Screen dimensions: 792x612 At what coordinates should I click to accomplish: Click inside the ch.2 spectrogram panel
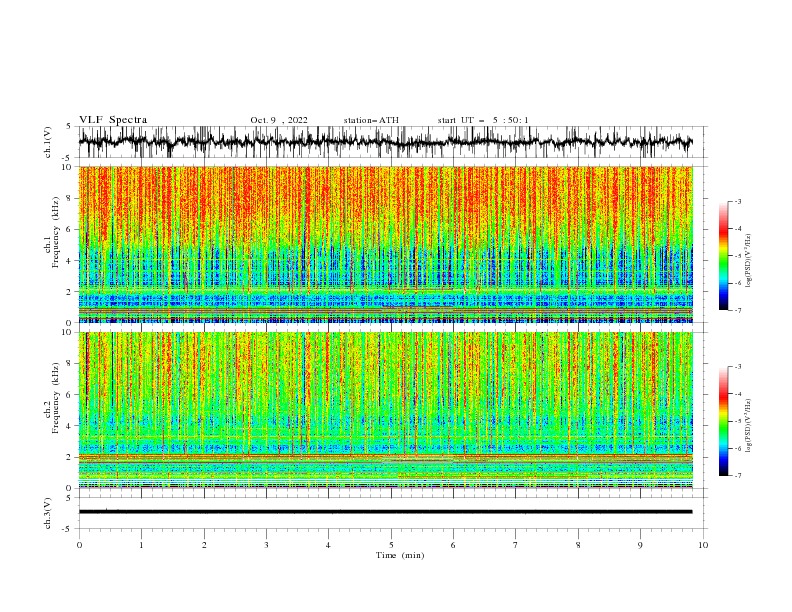tap(385, 410)
